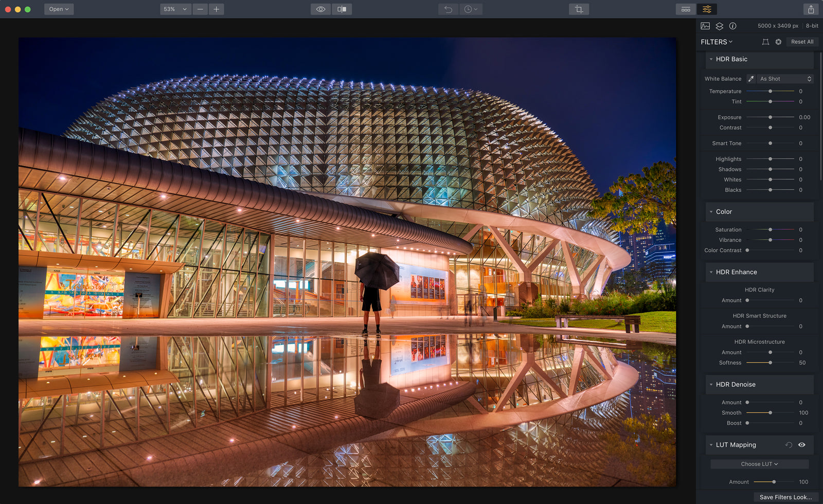
Task: Toggle the before/after compare view
Action: coord(342,9)
